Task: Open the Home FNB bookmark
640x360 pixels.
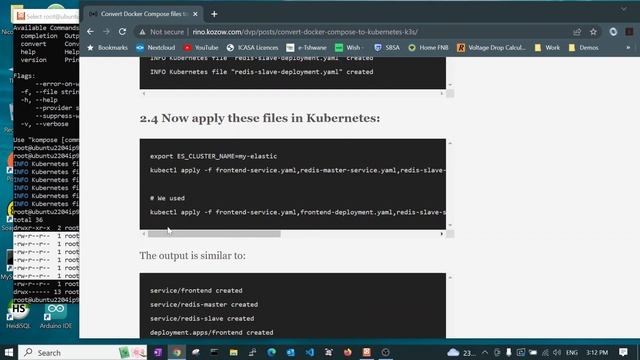Action: pyautogui.click(x=428, y=48)
